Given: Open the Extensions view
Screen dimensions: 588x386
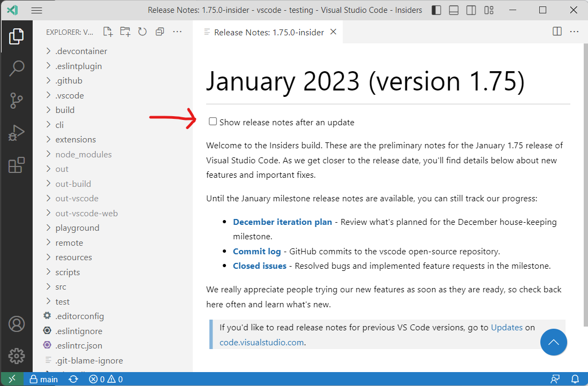Looking at the screenshot, I should (17, 165).
